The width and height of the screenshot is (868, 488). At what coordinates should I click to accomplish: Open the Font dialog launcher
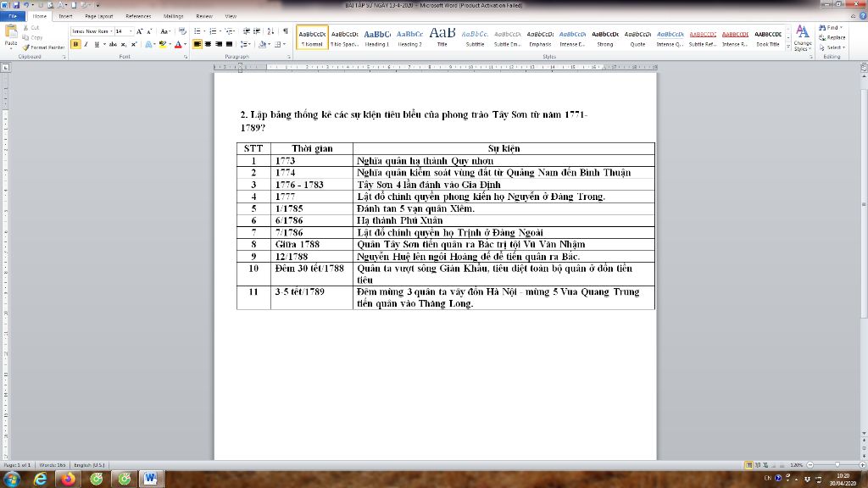click(x=186, y=57)
